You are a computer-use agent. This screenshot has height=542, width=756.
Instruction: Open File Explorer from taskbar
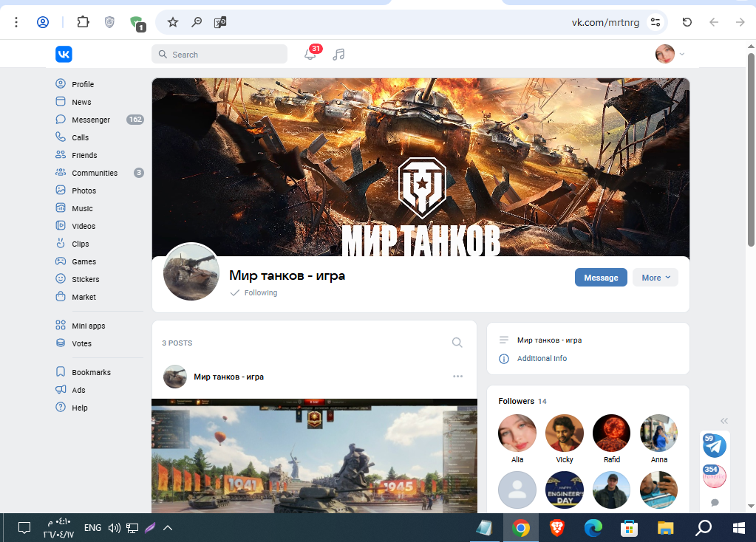tap(665, 528)
